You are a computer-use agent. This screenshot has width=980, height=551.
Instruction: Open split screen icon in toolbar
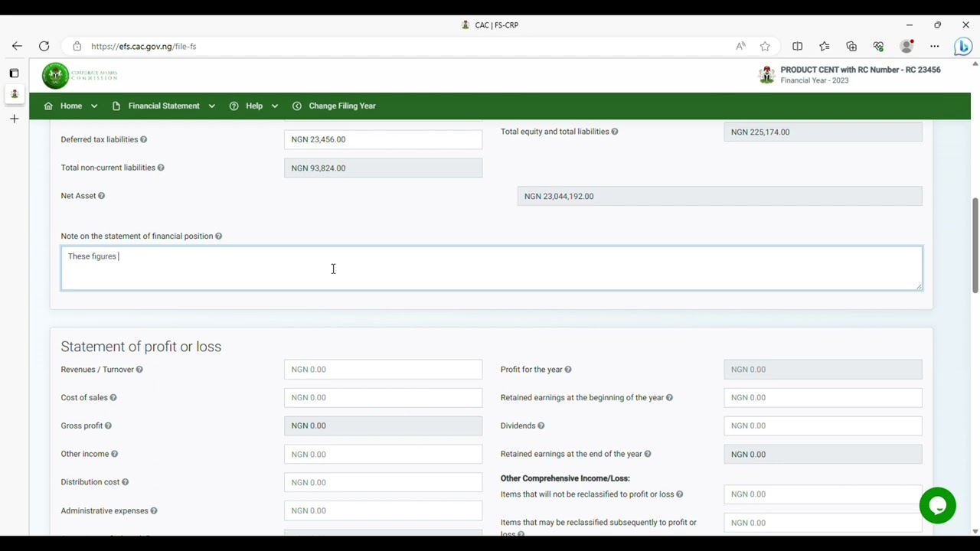click(798, 46)
